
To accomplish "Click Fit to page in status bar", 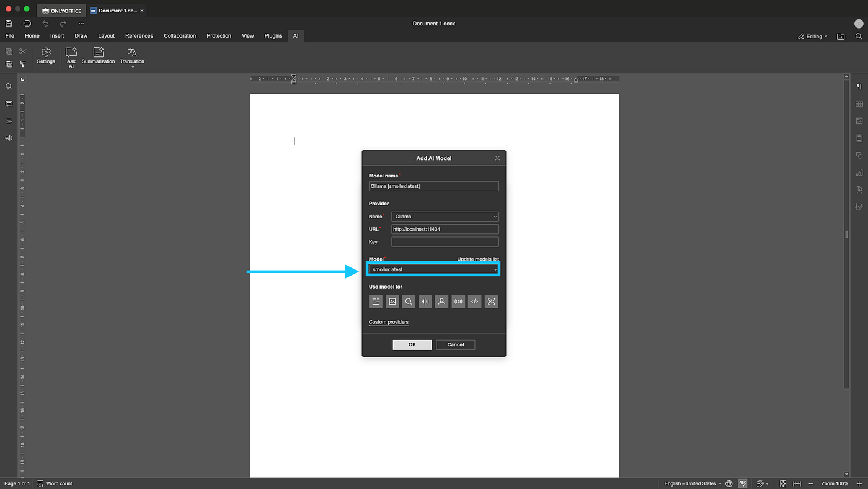I will pos(783,483).
